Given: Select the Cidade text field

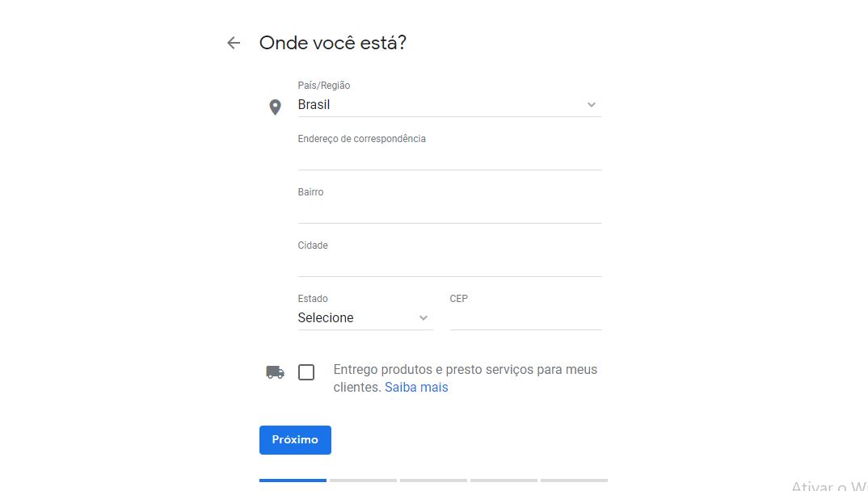Looking at the screenshot, I should (x=449, y=265).
